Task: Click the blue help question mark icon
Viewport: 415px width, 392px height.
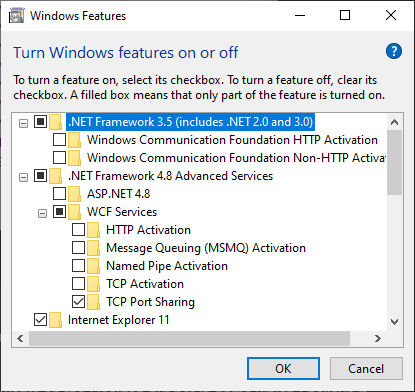Action: pos(394,51)
